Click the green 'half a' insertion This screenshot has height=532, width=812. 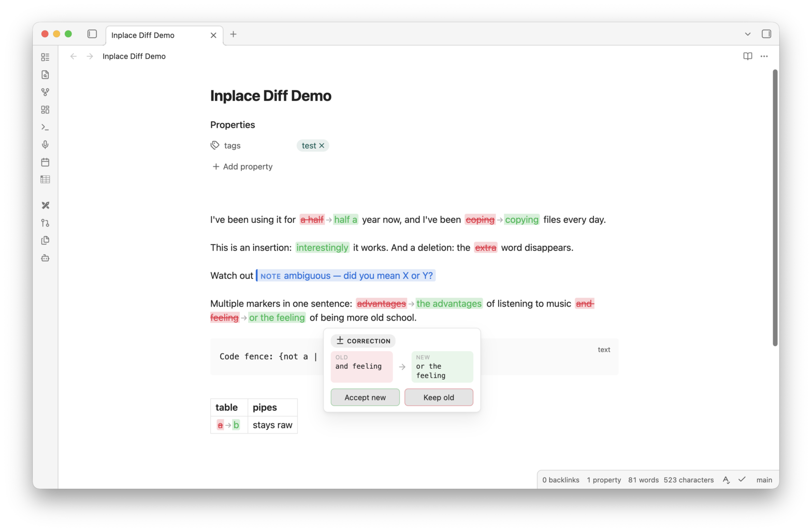point(345,220)
